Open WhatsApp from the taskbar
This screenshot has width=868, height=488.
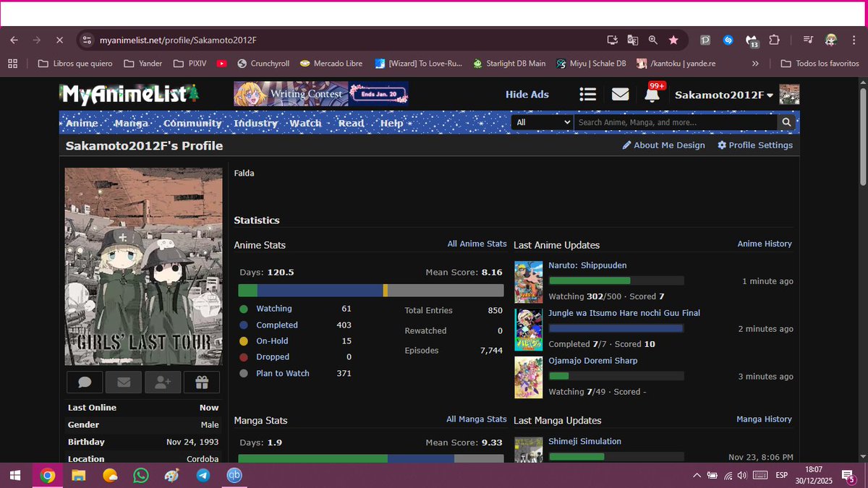pos(141,475)
